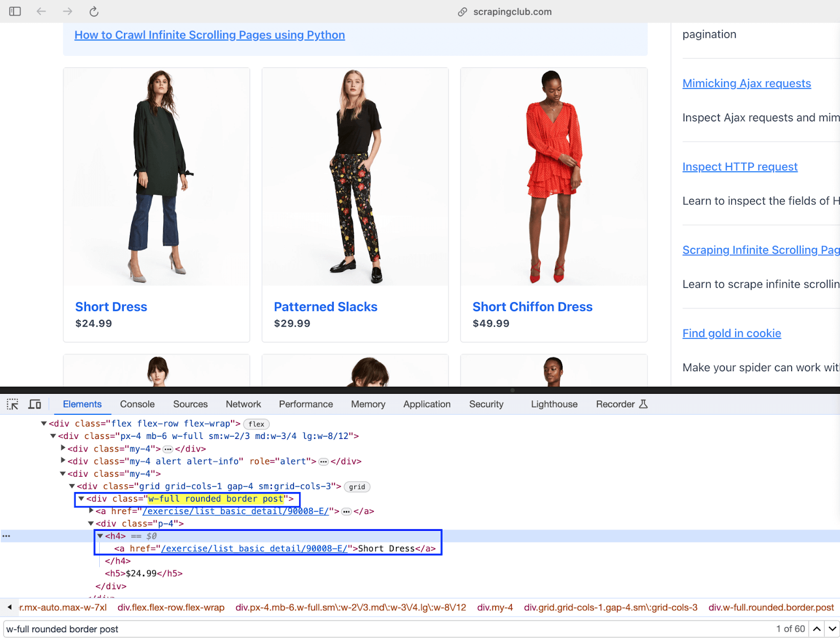This screenshot has height=638, width=840.
Task: Click the flex badge in DOM tree
Action: coord(256,424)
